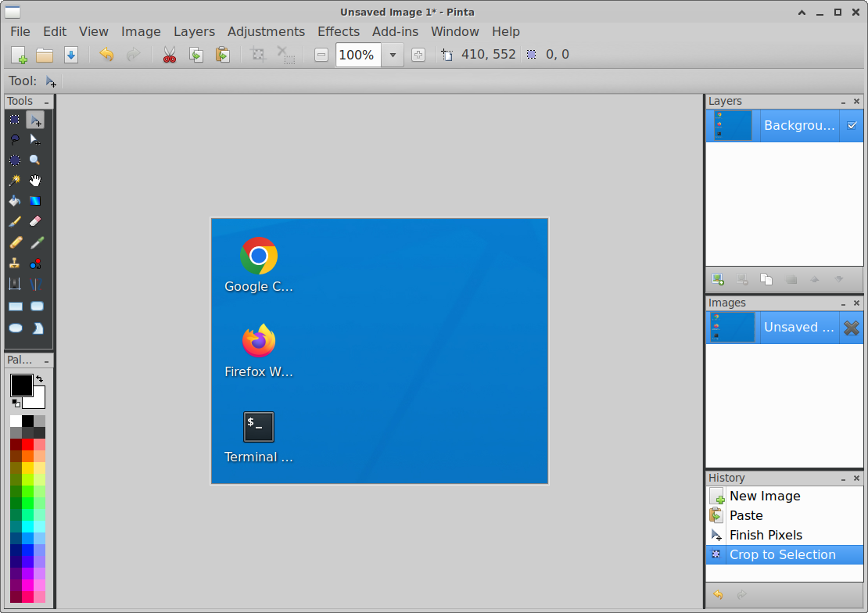This screenshot has height=613, width=868.
Task: Click Add New Layer button
Action: click(718, 280)
